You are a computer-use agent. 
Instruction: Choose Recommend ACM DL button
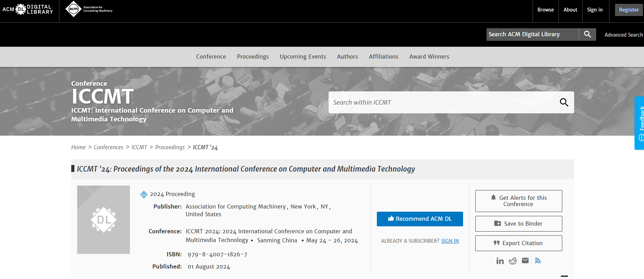[x=420, y=219]
